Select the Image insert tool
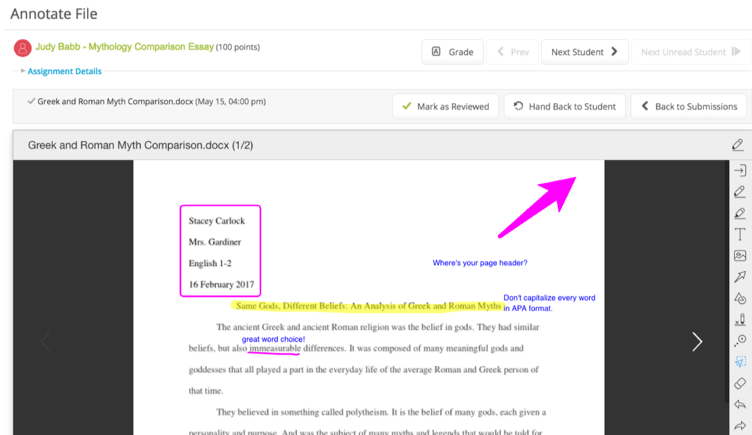 (x=739, y=256)
